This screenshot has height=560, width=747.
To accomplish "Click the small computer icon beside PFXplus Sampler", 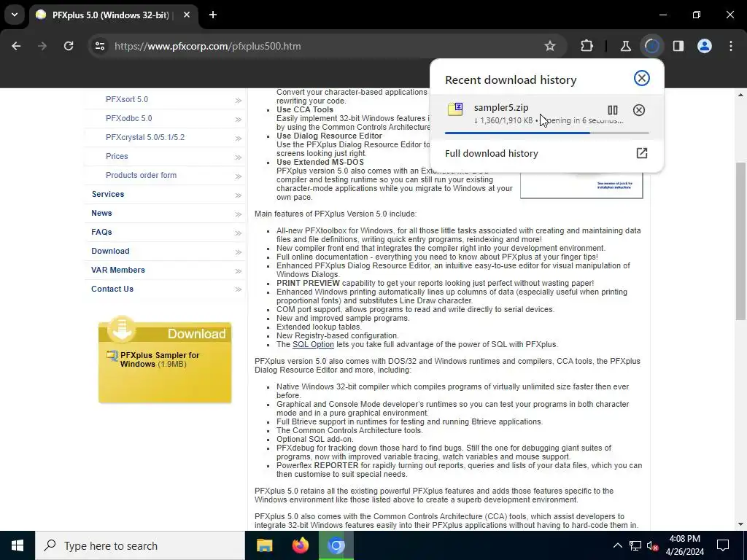I will [112, 355].
